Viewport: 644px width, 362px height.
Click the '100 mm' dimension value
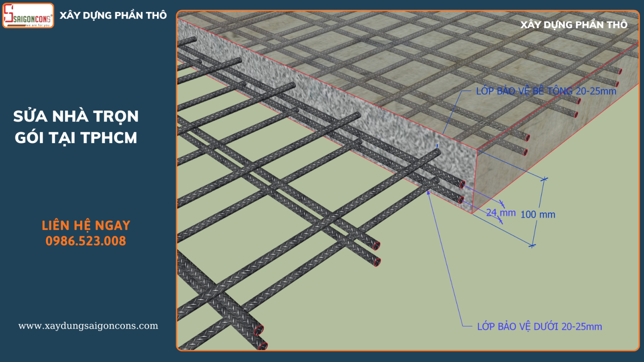(x=538, y=215)
